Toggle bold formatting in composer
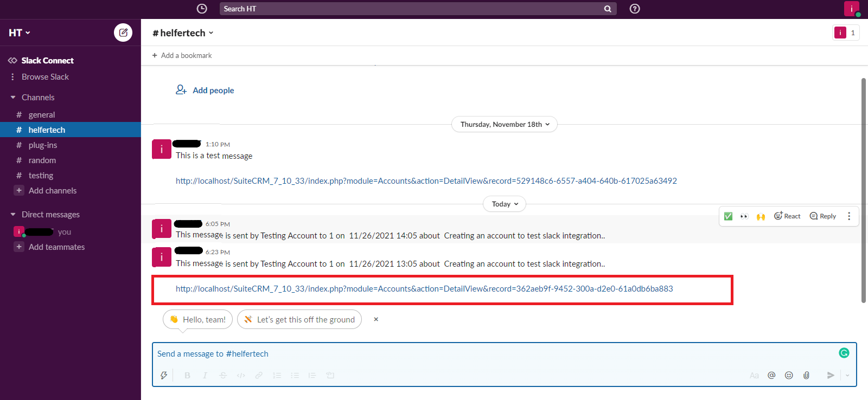 tap(187, 375)
